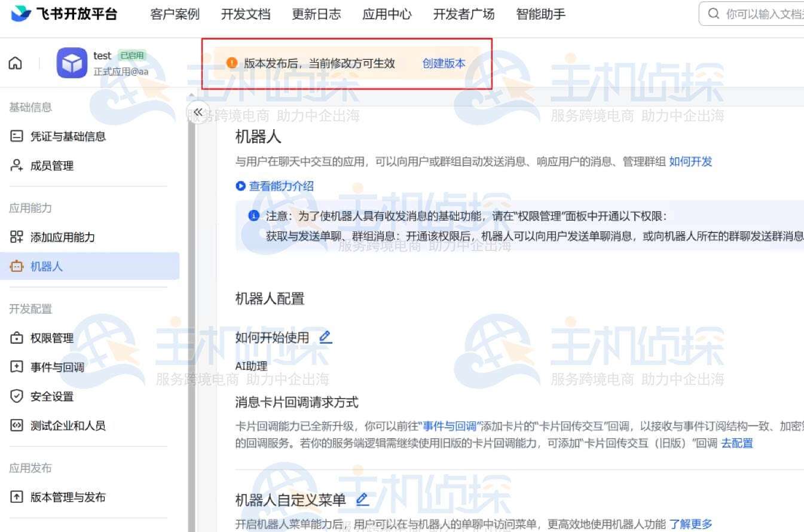Click the play icon beside 查看能力介绍

coord(241,186)
